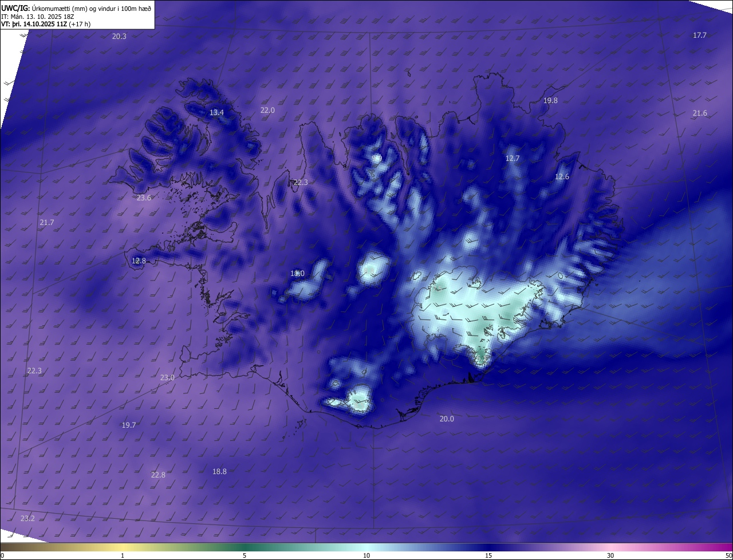Click the 17.7 value label
Screen dimensions: 733x560
[700, 35]
